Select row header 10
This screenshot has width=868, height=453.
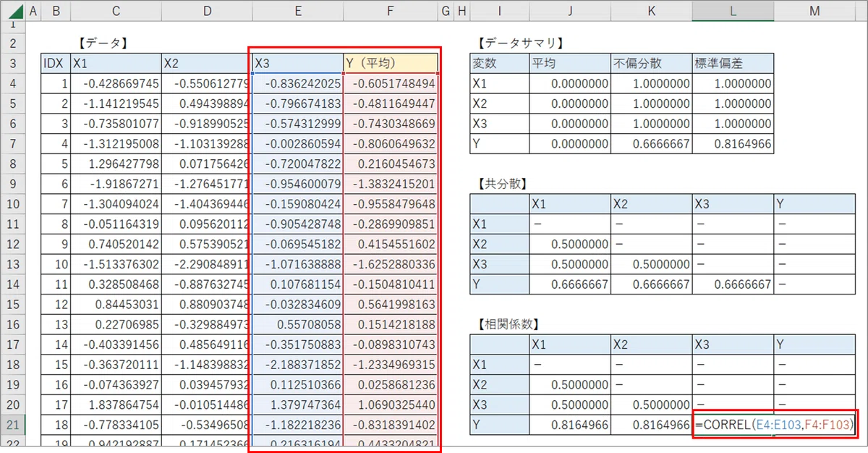pos(13,204)
